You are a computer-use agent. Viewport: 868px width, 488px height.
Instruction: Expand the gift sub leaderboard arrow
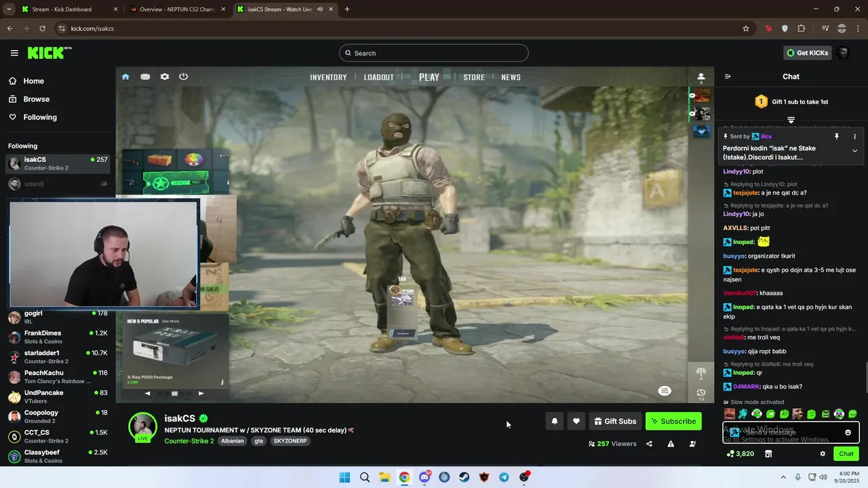coord(791,120)
